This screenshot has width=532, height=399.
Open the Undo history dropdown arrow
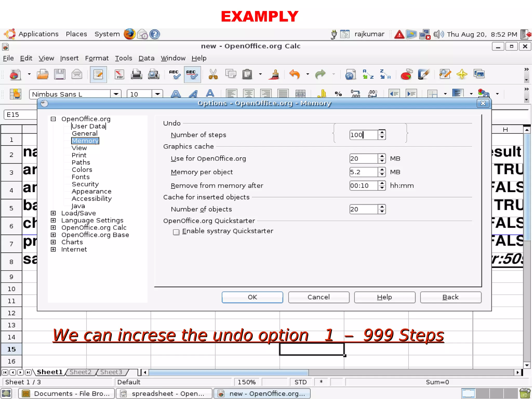coord(308,74)
